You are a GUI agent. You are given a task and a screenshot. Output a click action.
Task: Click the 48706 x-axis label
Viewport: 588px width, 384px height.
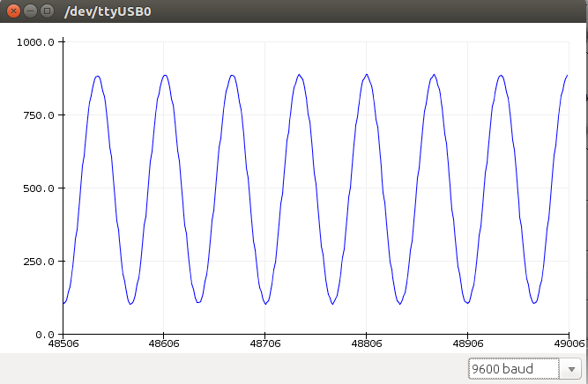tap(265, 343)
